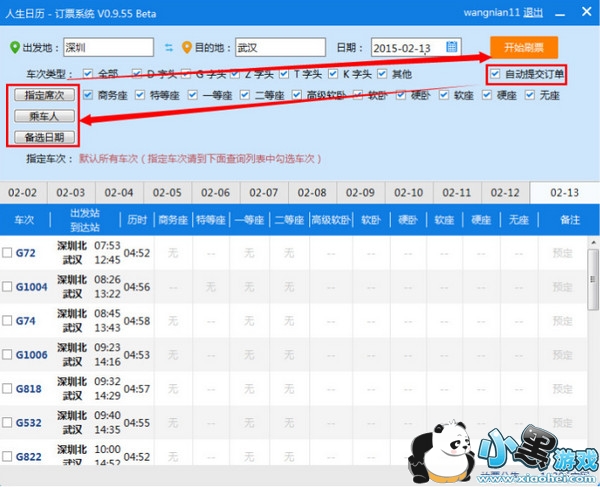
Task: Select train G532 checkbox
Action: pos(7,423)
